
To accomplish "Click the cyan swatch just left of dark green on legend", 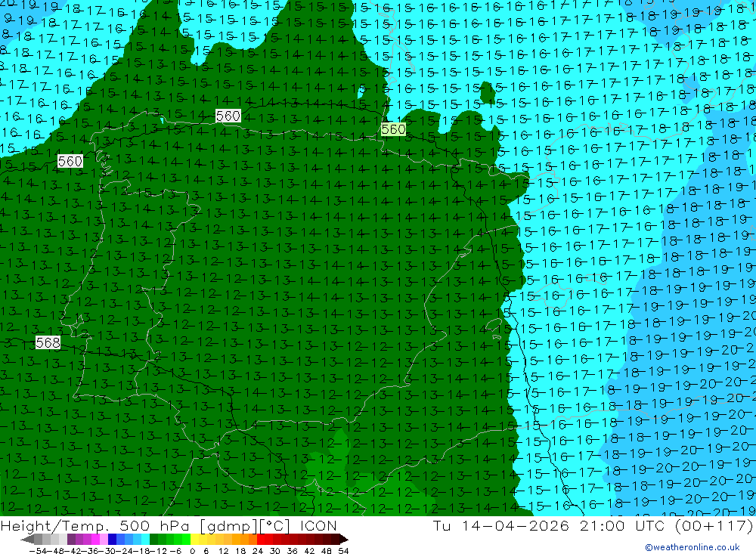I will coord(145,540).
